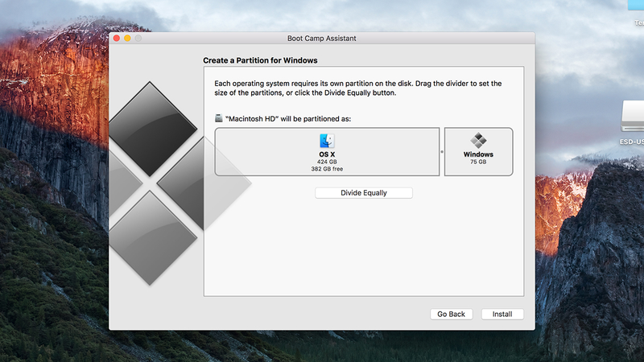Image resolution: width=644 pixels, height=362 pixels.
Task: Minimize the Boot Camp Assistant window
Action: point(127,38)
